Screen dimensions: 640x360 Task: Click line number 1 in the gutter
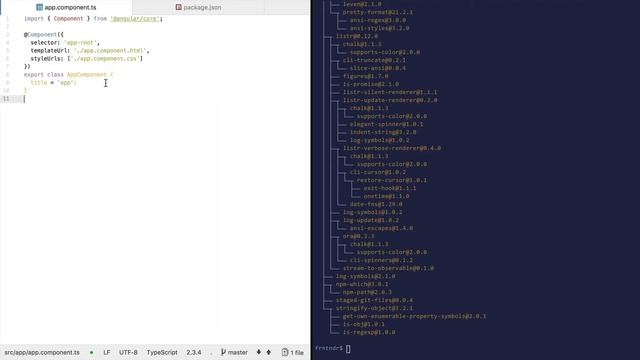7,19
